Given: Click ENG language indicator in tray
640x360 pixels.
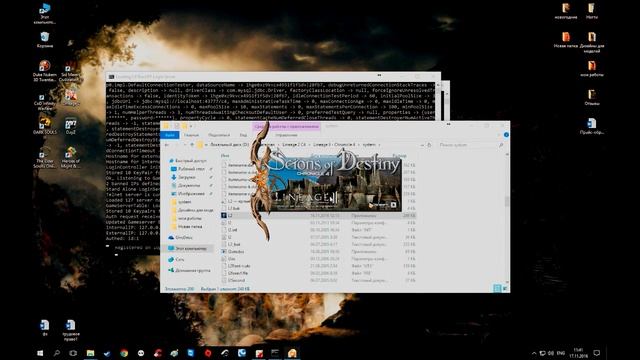Looking at the screenshot, I should click(x=561, y=353).
